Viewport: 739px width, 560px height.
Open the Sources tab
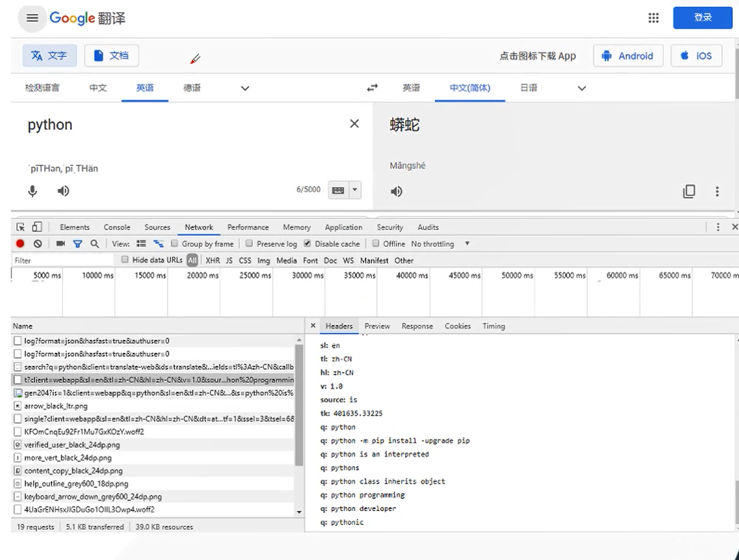[157, 227]
